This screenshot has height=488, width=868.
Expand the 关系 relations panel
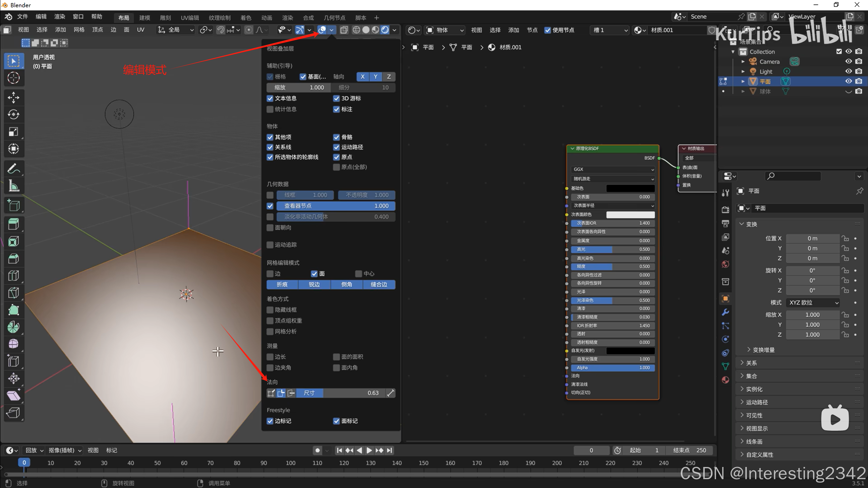tap(751, 363)
